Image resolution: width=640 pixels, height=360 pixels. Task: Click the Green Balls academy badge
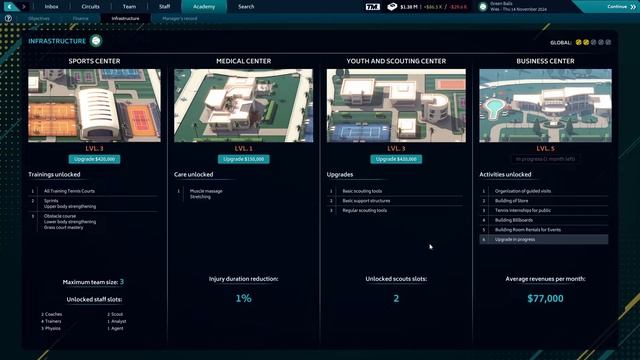483,7
